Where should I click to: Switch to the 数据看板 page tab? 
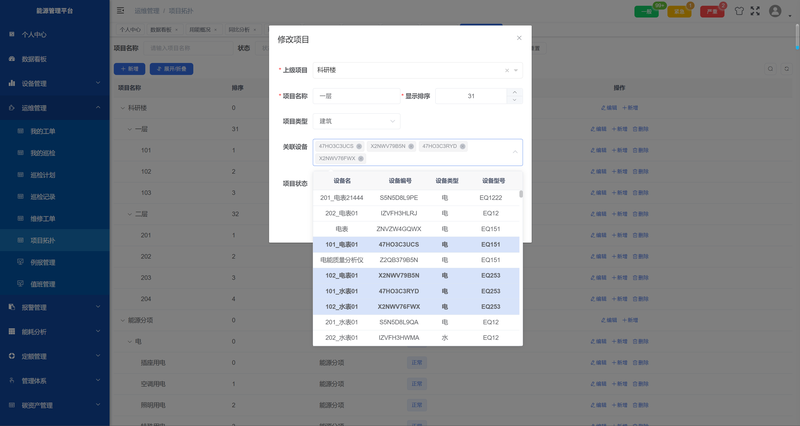click(x=163, y=30)
